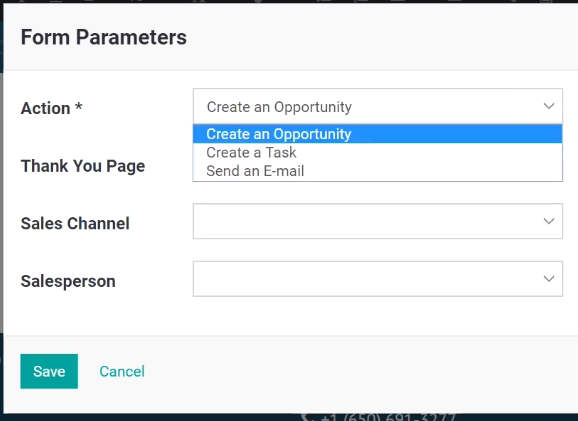
Task: Click the Thank You Page label
Action: [x=83, y=166]
